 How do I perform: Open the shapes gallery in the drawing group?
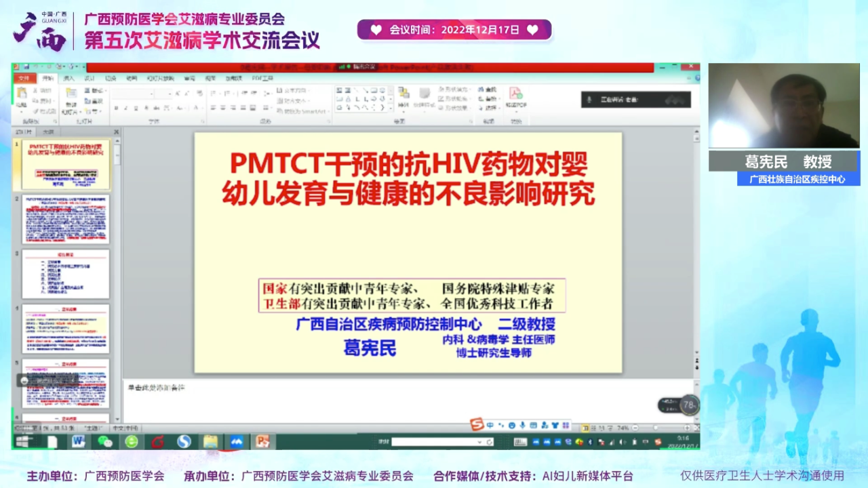pyautogui.click(x=361, y=99)
